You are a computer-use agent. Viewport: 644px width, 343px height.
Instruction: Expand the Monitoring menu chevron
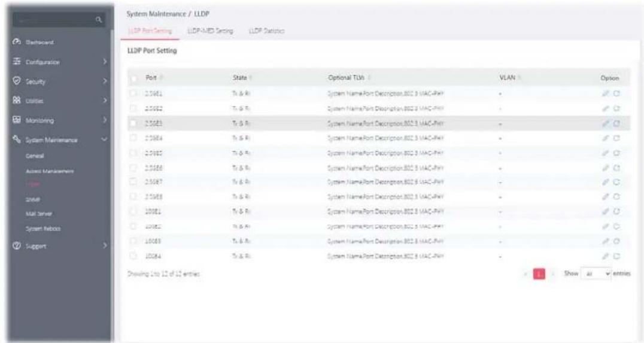[x=104, y=120]
